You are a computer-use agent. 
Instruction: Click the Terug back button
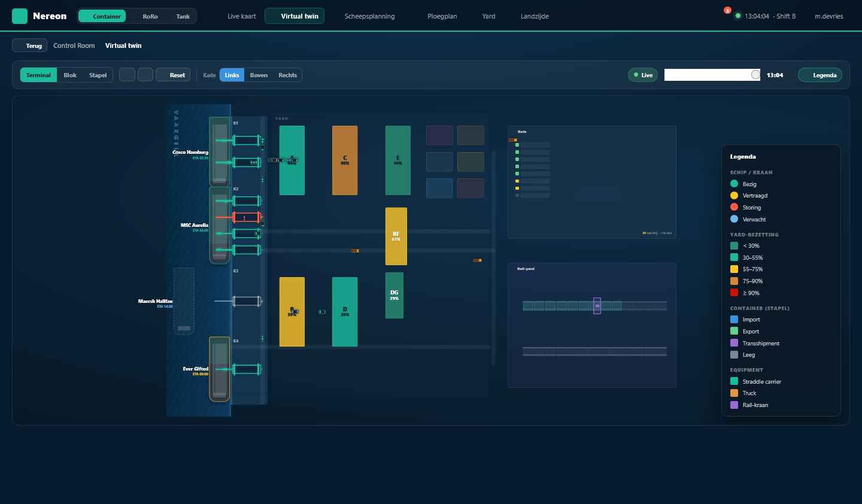pyautogui.click(x=29, y=45)
